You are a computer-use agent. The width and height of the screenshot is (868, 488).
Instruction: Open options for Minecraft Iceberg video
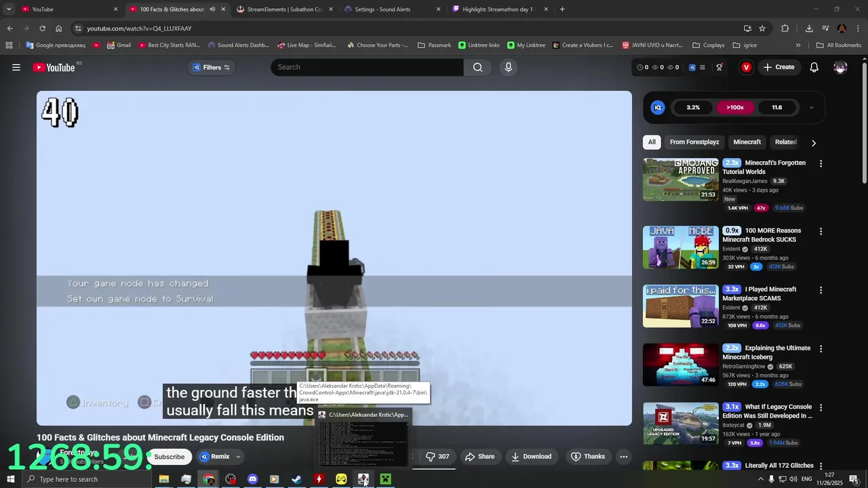[x=821, y=349]
